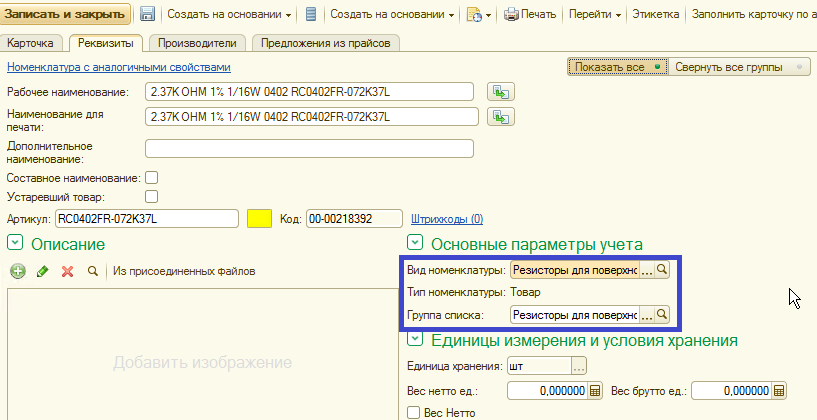Collapse the Описание group
Image resolution: width=817 pixels, height=420 pixels.
[x=15, y=243]
